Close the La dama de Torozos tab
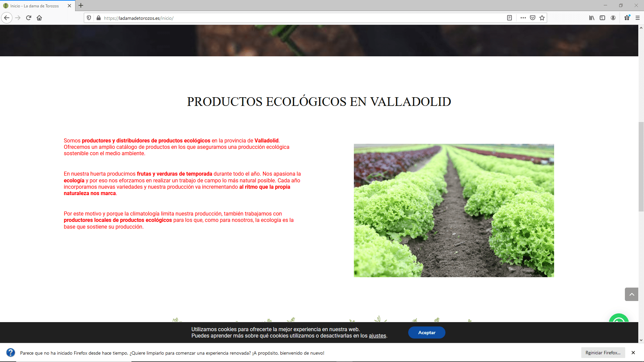 coord(69,6)
